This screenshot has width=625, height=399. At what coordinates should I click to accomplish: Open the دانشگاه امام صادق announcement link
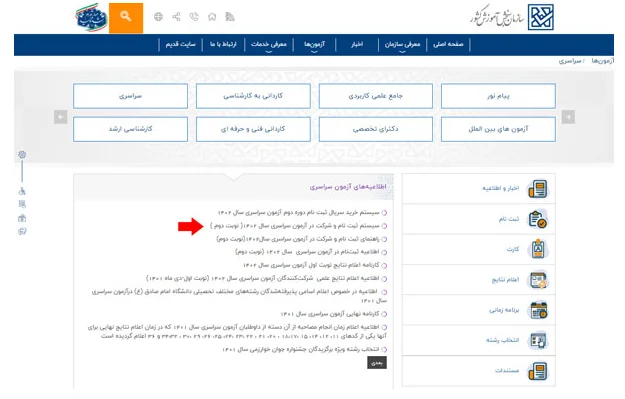coord(239,296)
